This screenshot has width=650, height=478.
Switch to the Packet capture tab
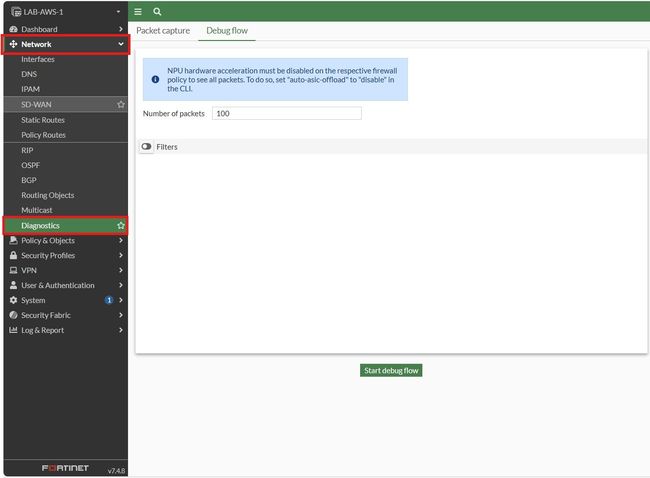tap(163, 31)
